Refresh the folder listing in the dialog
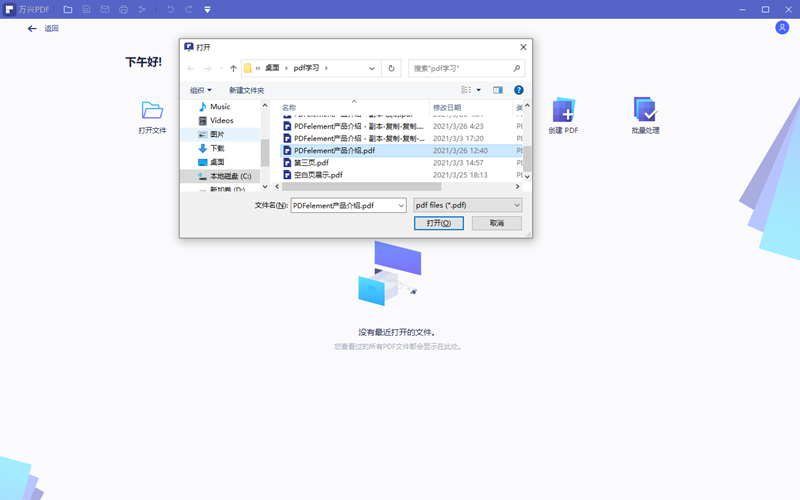 391,69
